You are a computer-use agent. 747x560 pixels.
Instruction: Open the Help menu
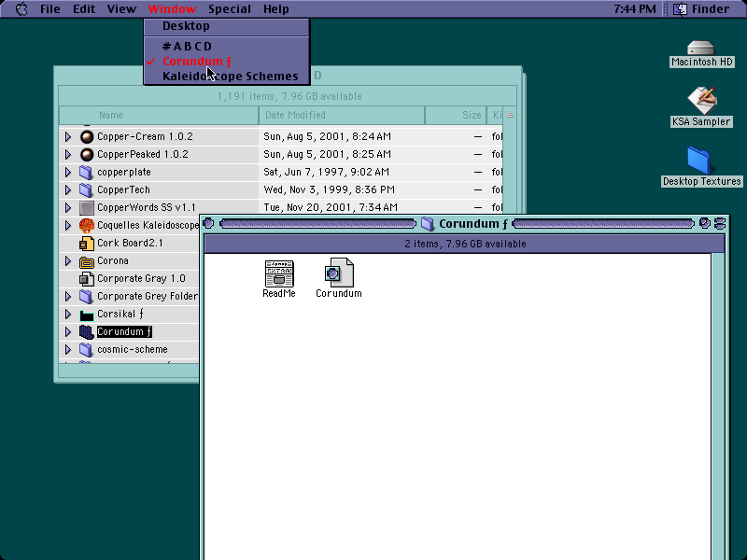[276, 9]
